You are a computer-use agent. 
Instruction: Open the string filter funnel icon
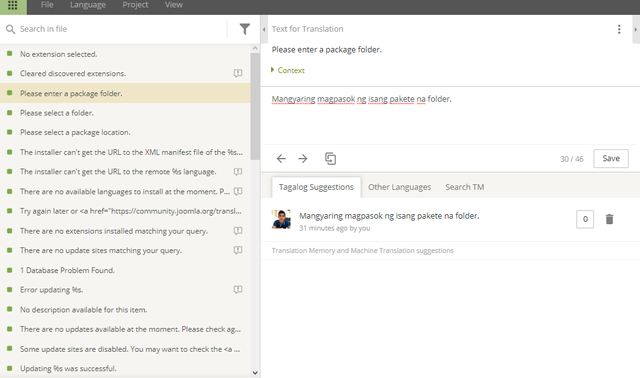tap(244, 29)
